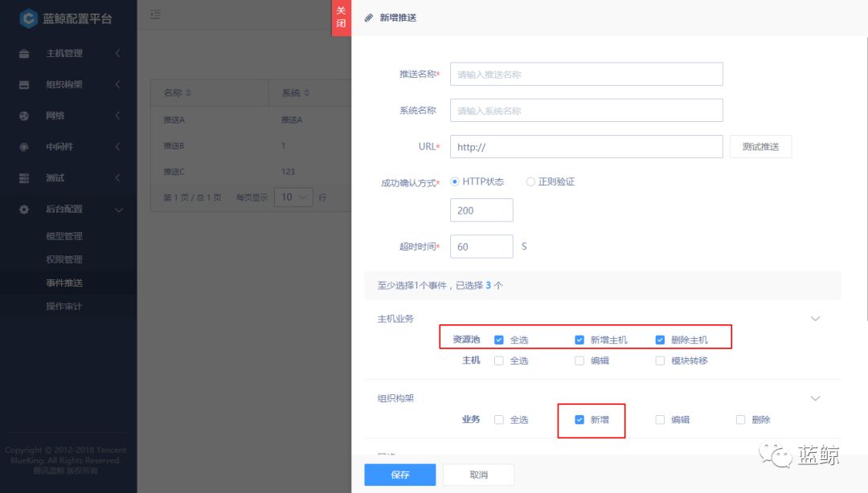Viewport: 868px width, 493px height.
Task: Click the hamburger menu icon at top
Action: coord(155,14)
